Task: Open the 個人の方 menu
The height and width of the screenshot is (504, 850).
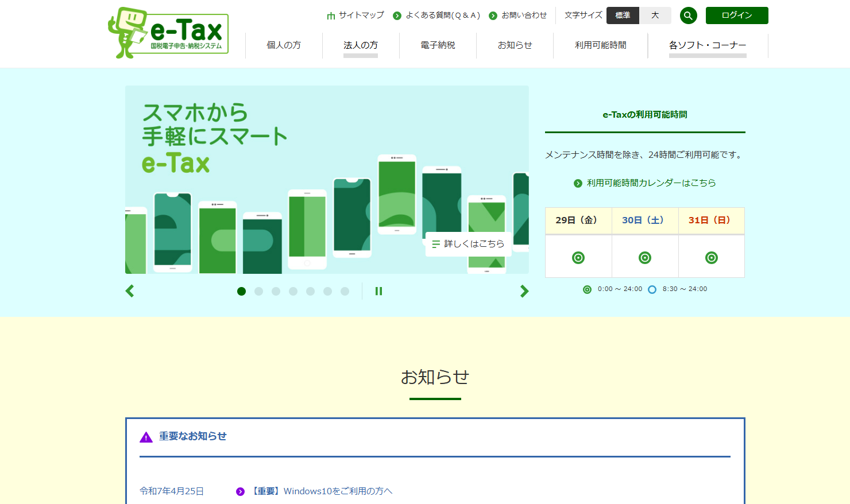Action: [284, 45]
